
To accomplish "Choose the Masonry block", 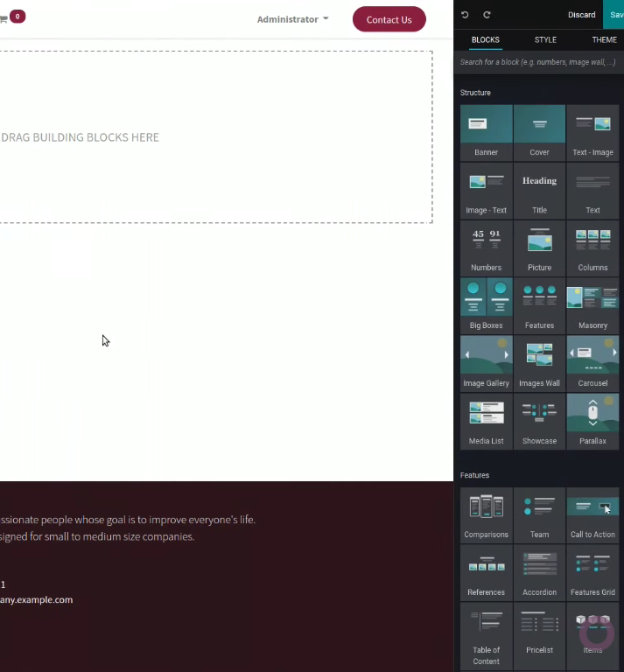I will point(592,306).
